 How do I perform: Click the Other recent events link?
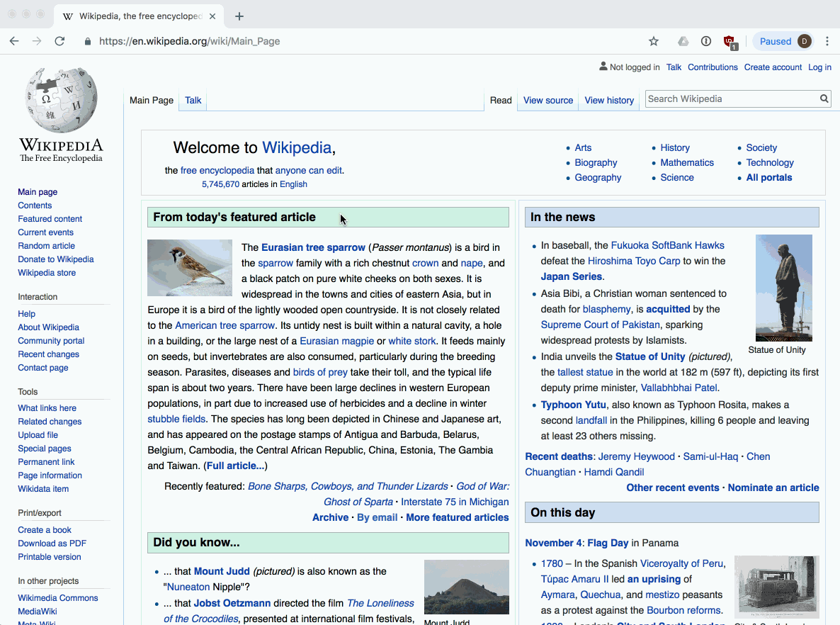[x=673, y=488]
